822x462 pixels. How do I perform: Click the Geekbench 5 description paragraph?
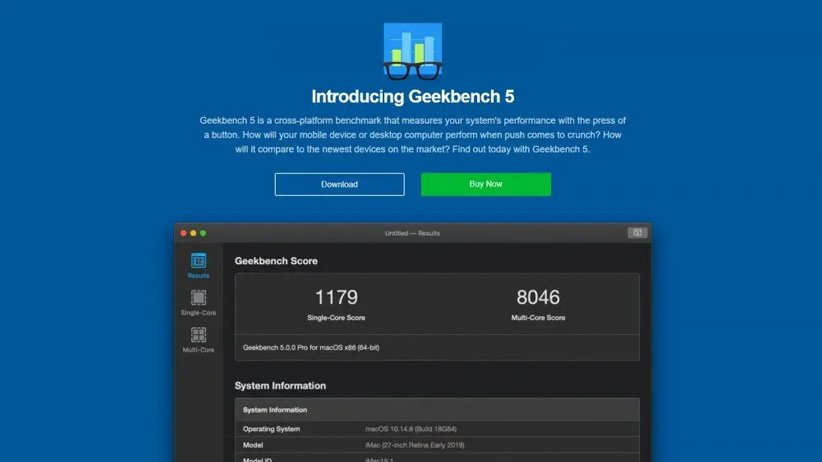(412, 134)
